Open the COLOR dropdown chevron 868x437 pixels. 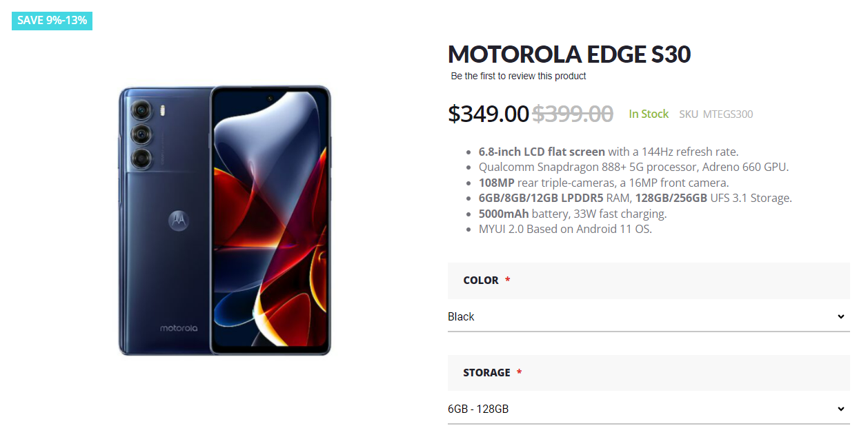pos(840,316)
